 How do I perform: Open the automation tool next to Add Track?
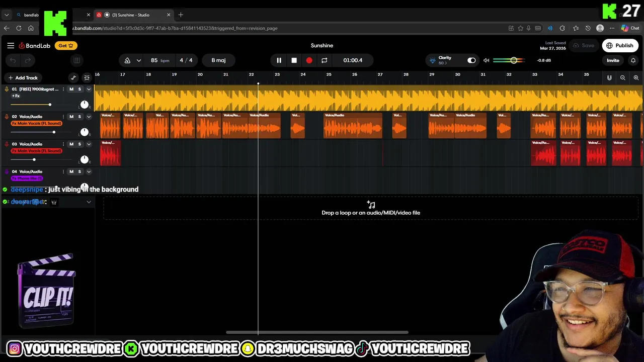(x=73, y=78)
